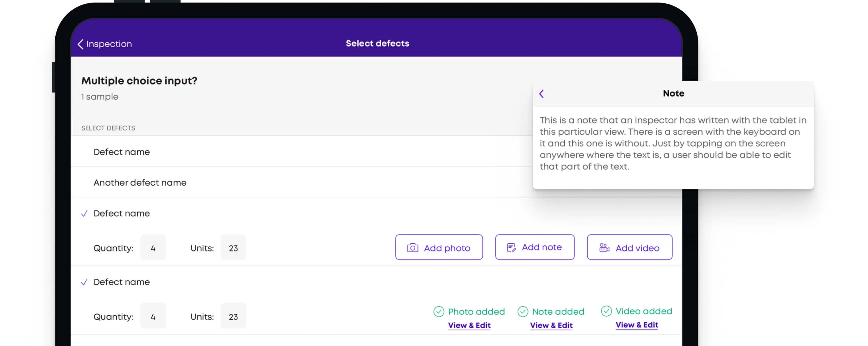Edit Quantity field in Add photo row
868x346 pixels.
click(x=153, y=247)
